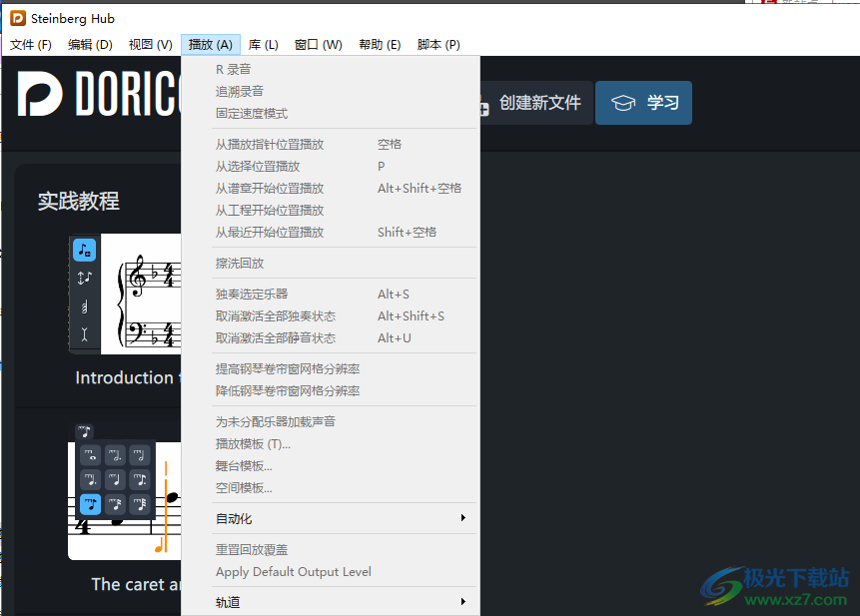Screen dimensions: 860x616
Task: Click the 学习 button
Action: pos(643,102)
